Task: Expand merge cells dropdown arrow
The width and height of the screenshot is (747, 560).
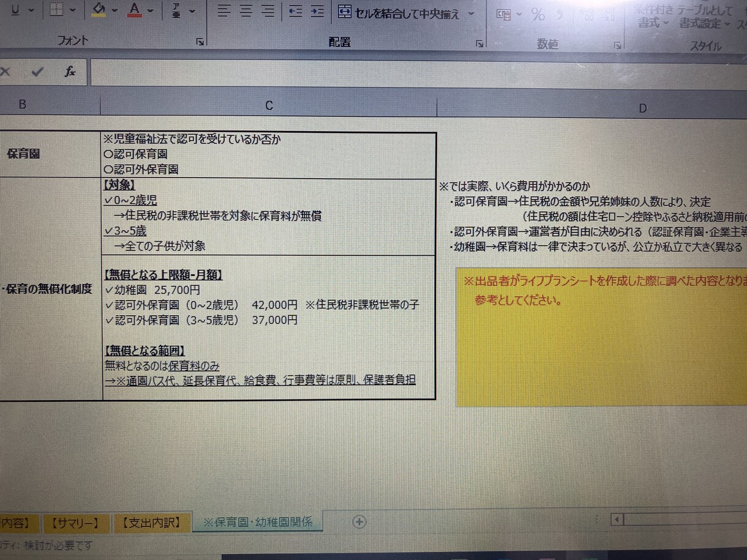Action: click(x=470, y=13)
